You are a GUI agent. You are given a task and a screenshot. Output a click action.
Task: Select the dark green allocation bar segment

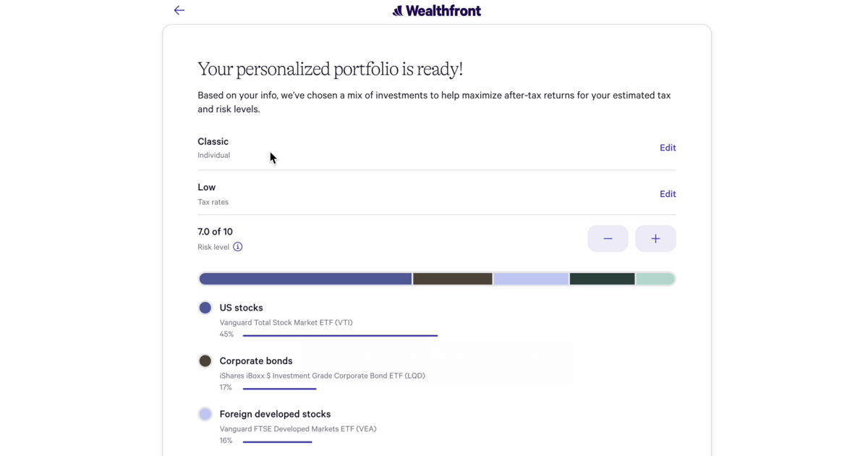pyautogui.click(x=602, y=279)
